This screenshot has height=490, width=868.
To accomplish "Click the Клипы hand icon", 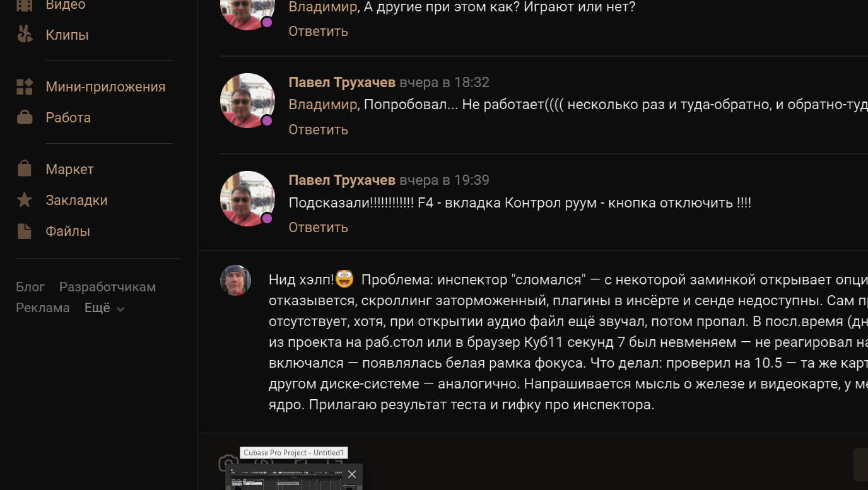I will click(x=25, y=35).
